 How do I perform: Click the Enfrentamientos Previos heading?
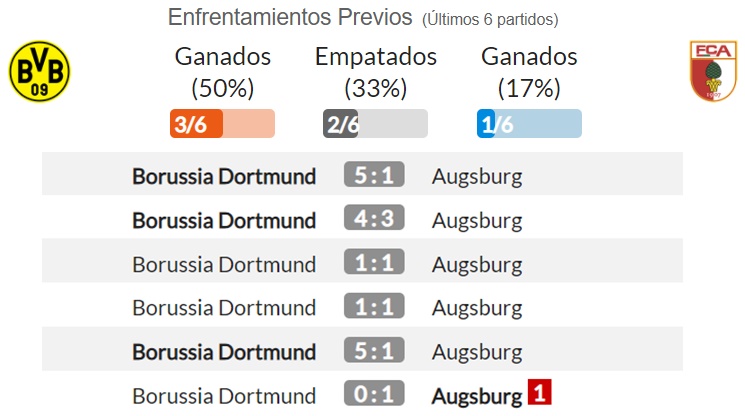(290, 17)
